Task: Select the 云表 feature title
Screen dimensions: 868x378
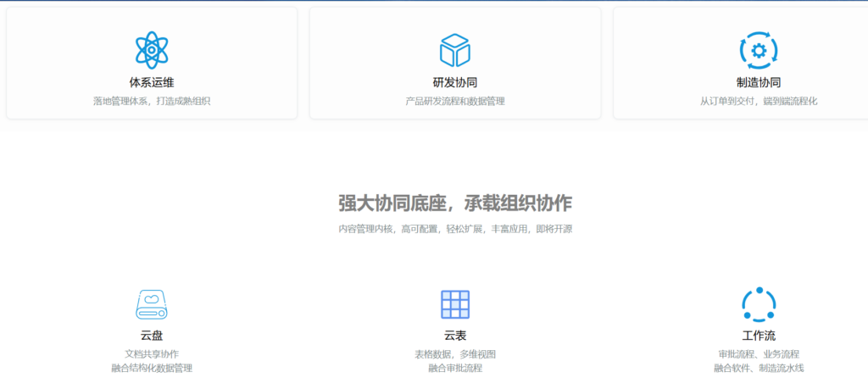Action: [x=455, y=336]
